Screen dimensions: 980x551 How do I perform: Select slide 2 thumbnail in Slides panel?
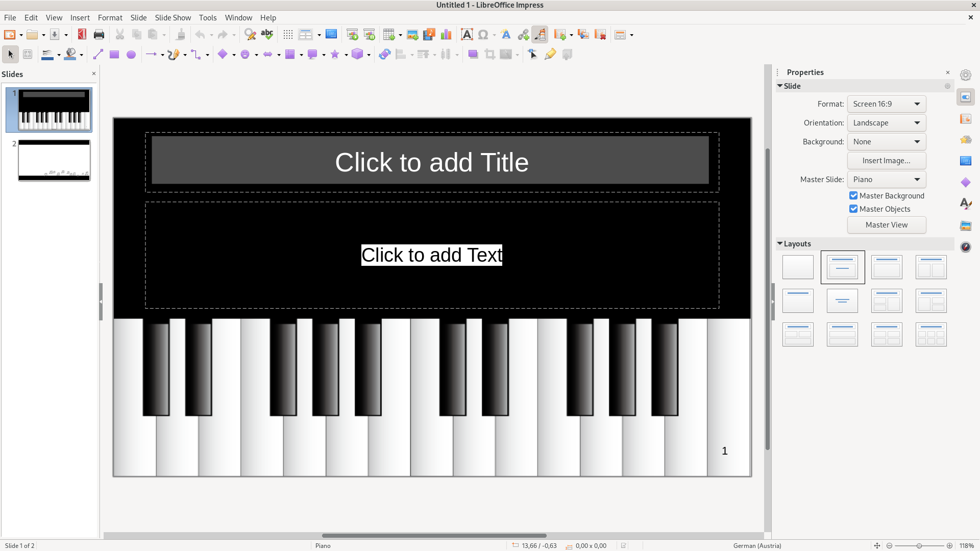54,160
